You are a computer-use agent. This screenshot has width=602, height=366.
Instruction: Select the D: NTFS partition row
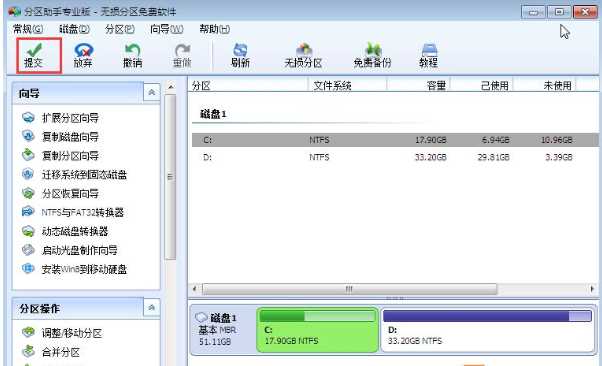point(395,157)
